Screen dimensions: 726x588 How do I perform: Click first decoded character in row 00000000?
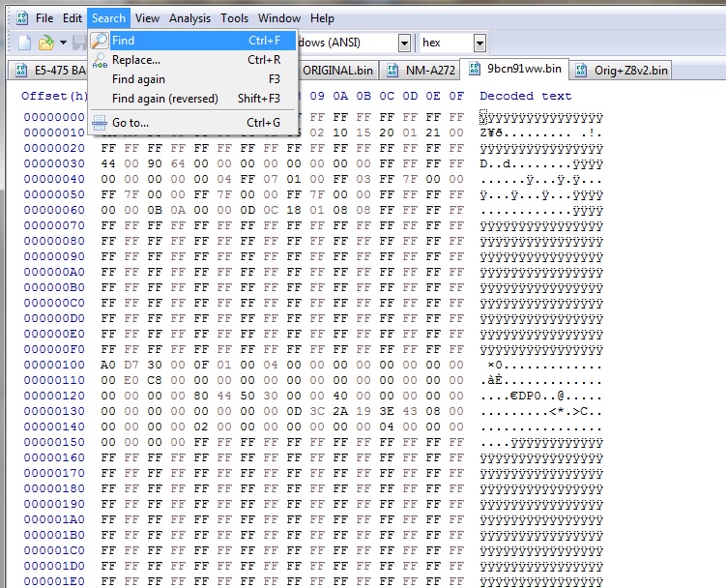point(483,117)
